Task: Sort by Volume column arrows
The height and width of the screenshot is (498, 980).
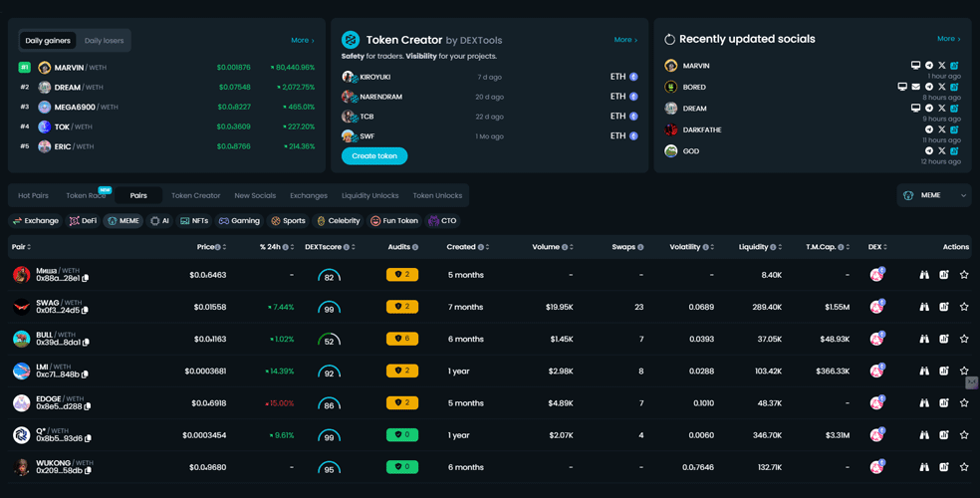Action: [x=572, y=247]
